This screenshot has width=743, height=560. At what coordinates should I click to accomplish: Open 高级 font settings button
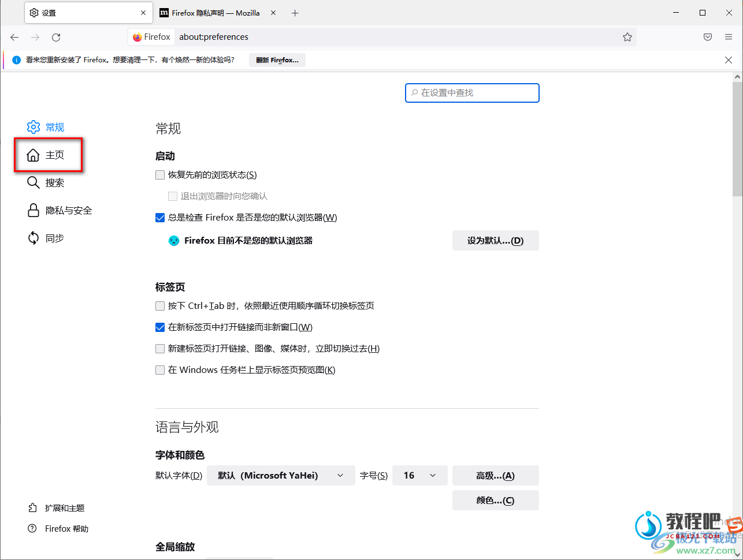496,476
